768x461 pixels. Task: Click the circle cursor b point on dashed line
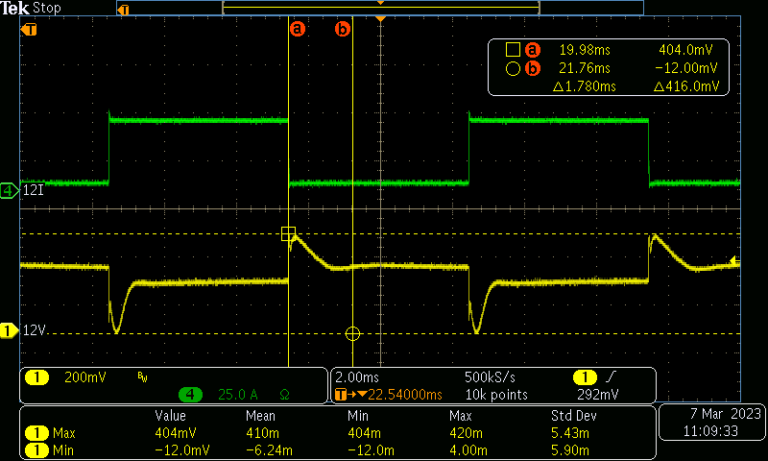click(x=352, y=333)
